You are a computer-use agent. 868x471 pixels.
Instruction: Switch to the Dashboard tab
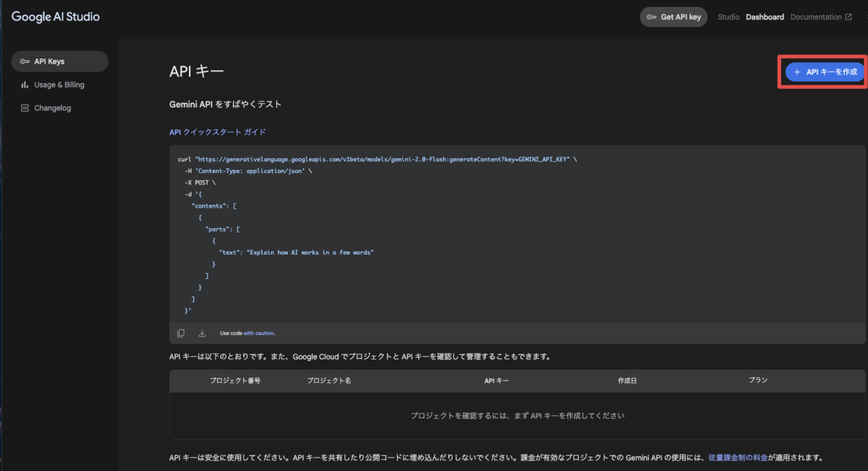765,17
